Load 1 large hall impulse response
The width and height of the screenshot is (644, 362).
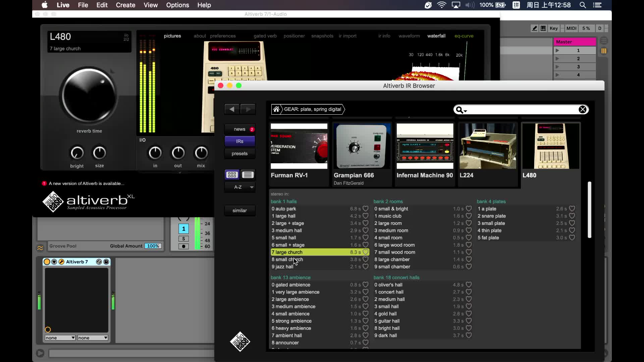(320, 216)
